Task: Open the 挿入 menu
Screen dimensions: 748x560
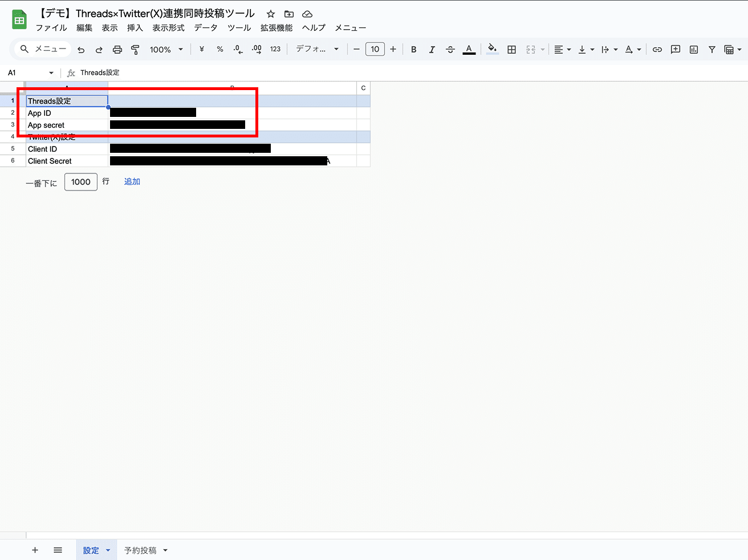Action: coord(135,28)
